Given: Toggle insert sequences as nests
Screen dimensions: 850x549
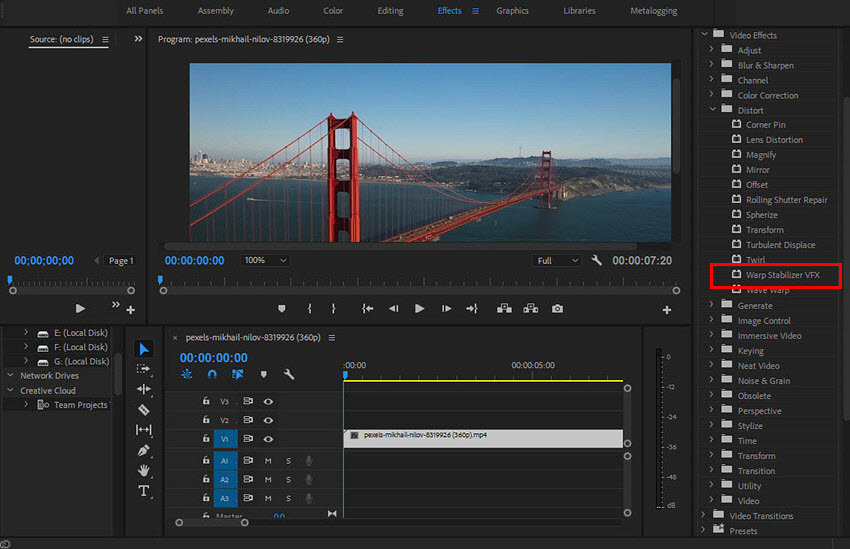Looking at the screenshot, I should point(186,374).
